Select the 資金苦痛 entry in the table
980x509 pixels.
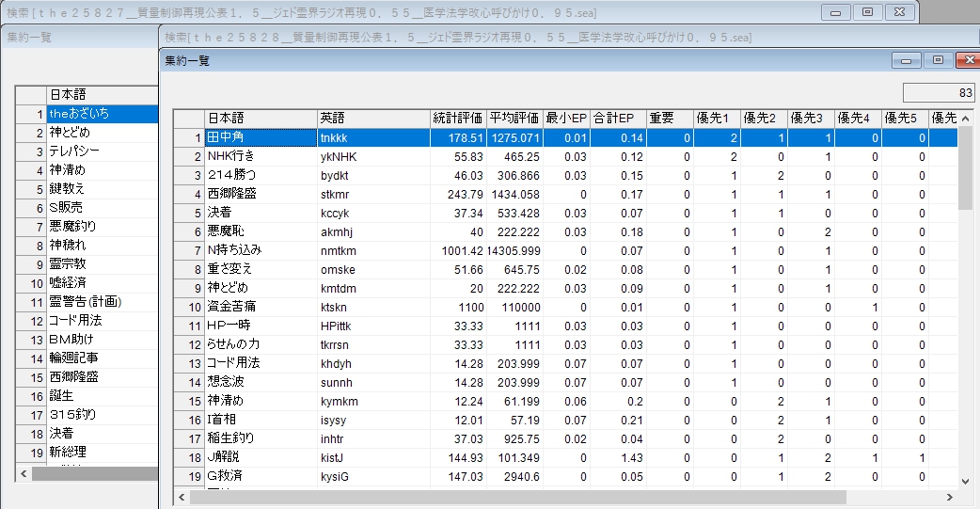pos(260,307)
